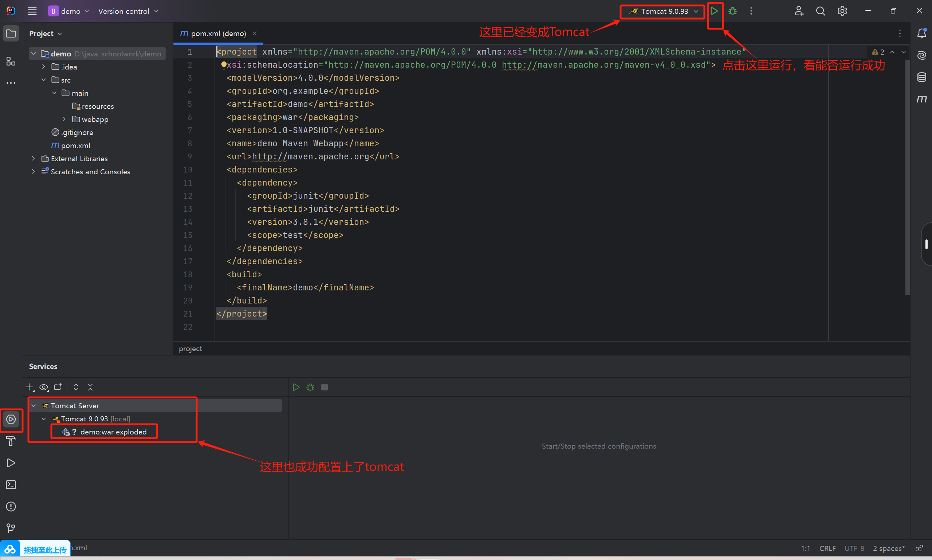932x560 pixels.
Task: Collapse the Tomcat Server node
Action: 34,406
